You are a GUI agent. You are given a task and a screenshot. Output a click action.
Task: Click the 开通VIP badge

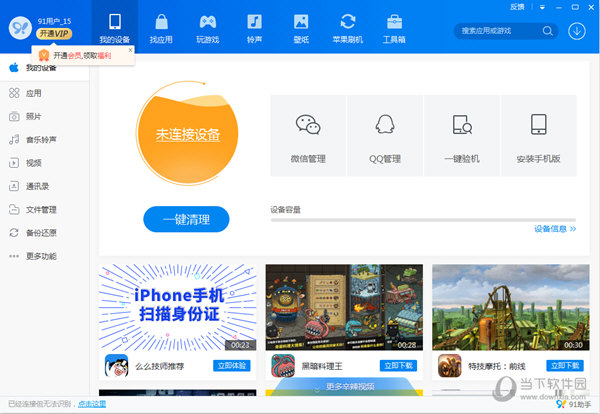(54, 34)
